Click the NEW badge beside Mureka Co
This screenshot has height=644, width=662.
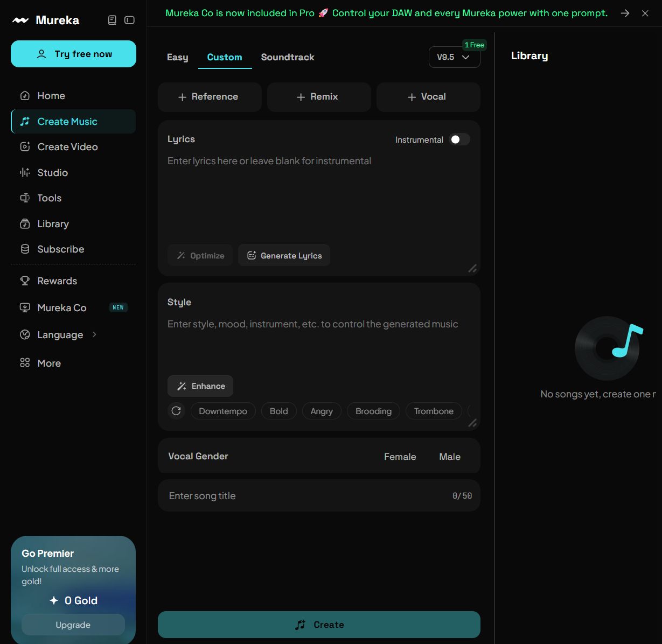pyautogui.click(x=119, y=307)
